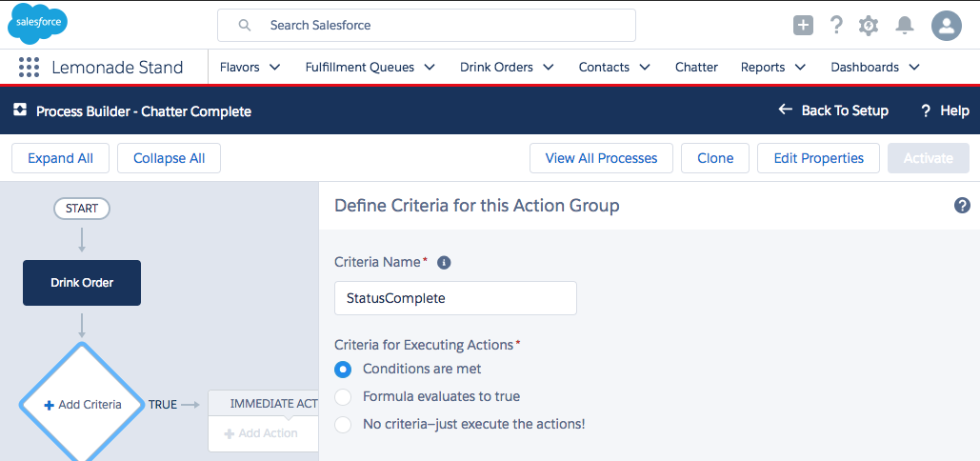
Task: Open the Setup gear icon
Action: click(869, 26)
